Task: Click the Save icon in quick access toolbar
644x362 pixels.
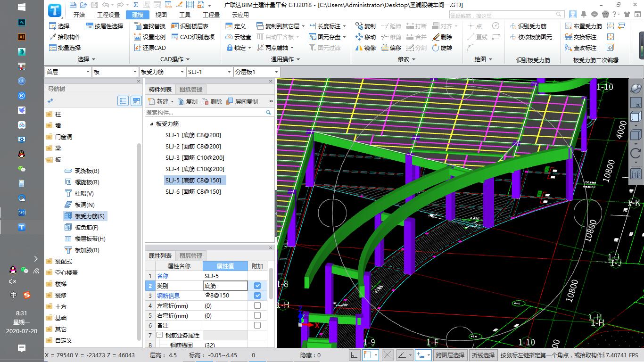Action: [x=94, y=5]
